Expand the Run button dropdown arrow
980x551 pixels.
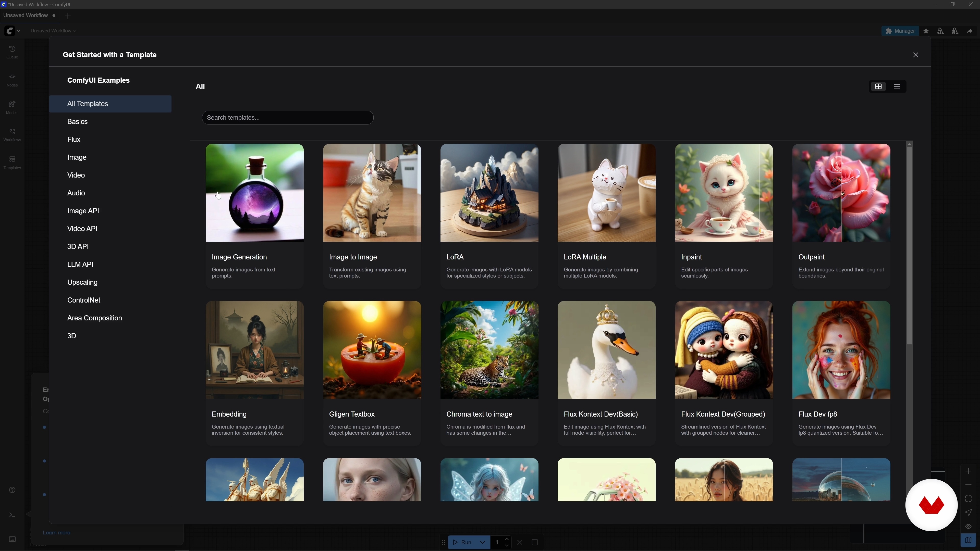click(482, 542)
